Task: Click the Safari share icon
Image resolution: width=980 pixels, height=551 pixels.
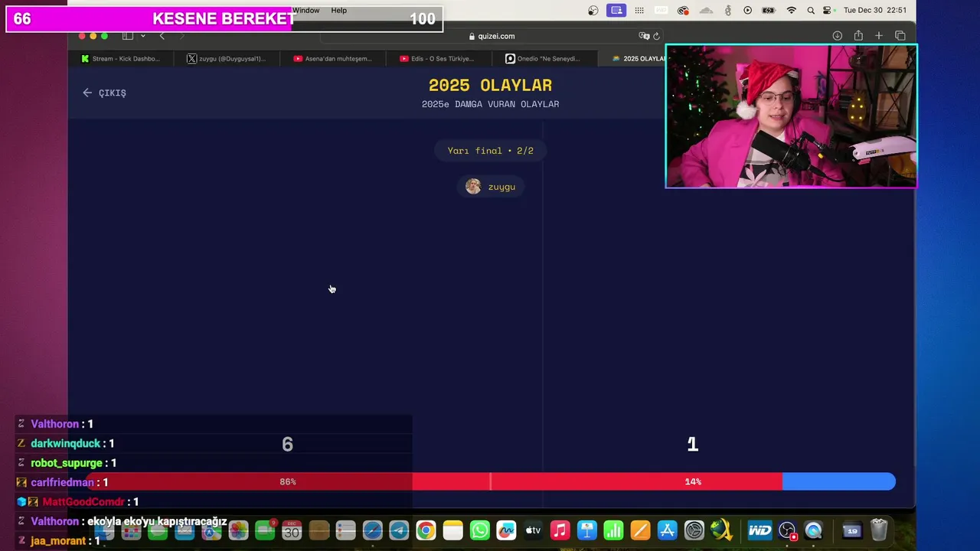Action: (858, 36)
